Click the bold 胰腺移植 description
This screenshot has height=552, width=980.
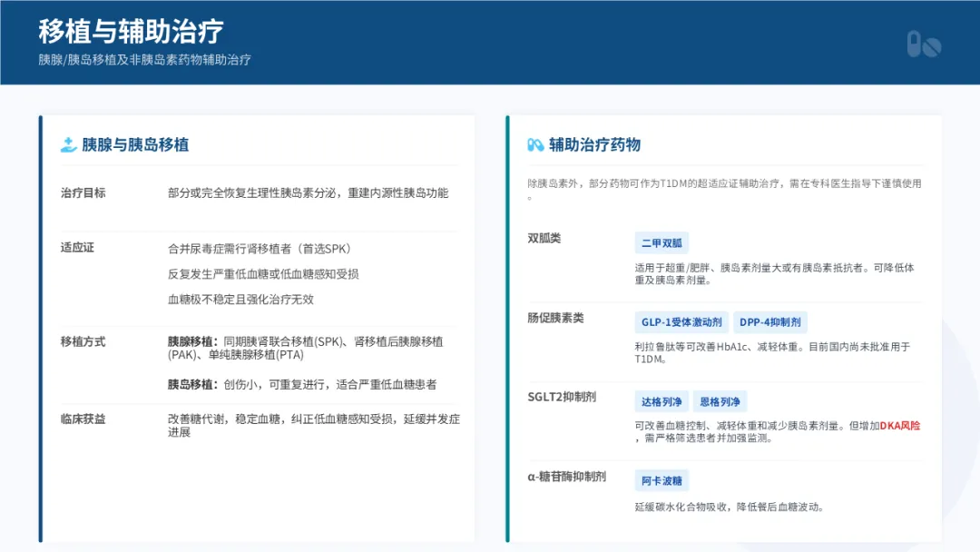(306, 349)
